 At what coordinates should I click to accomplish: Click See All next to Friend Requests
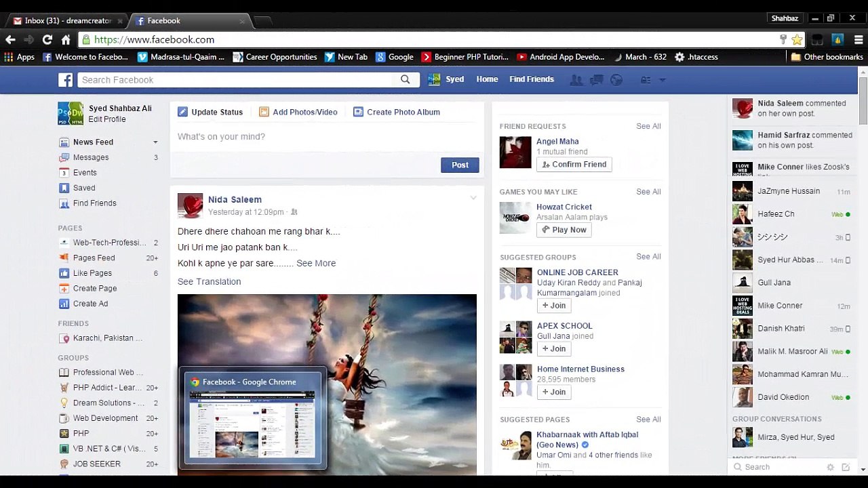[648, 126]
